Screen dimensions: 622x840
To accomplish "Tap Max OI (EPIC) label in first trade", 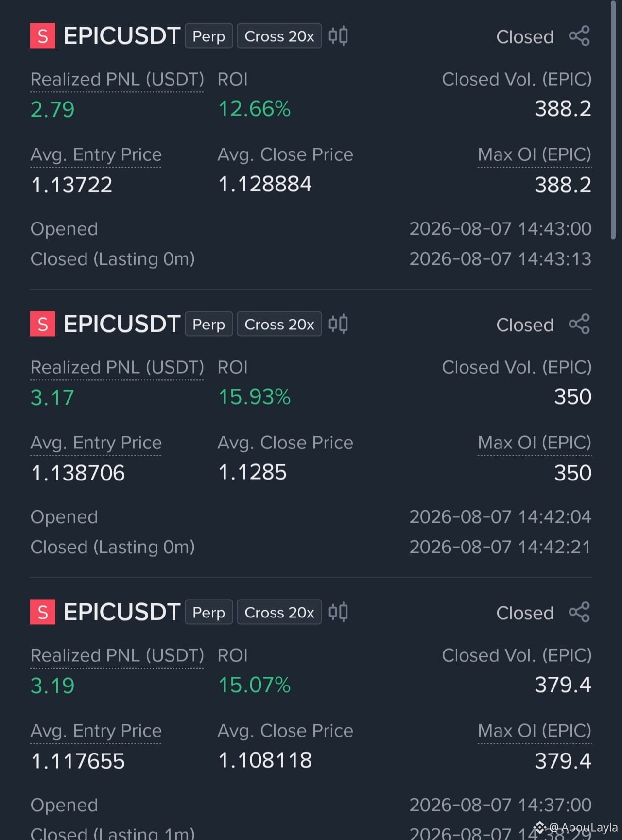I will [x=535, y=154].
